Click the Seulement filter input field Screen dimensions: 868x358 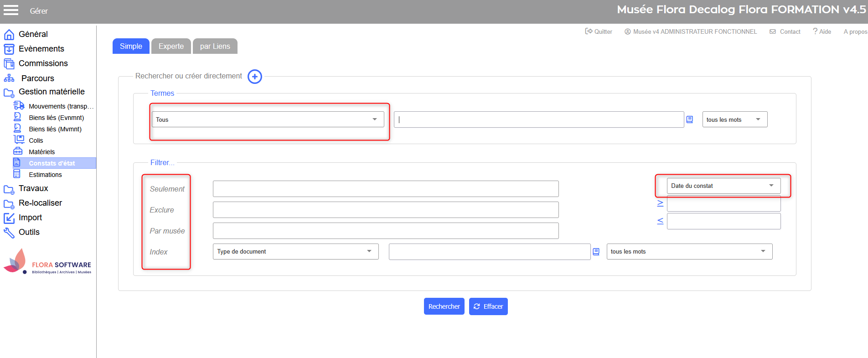(x=385, y=189)
